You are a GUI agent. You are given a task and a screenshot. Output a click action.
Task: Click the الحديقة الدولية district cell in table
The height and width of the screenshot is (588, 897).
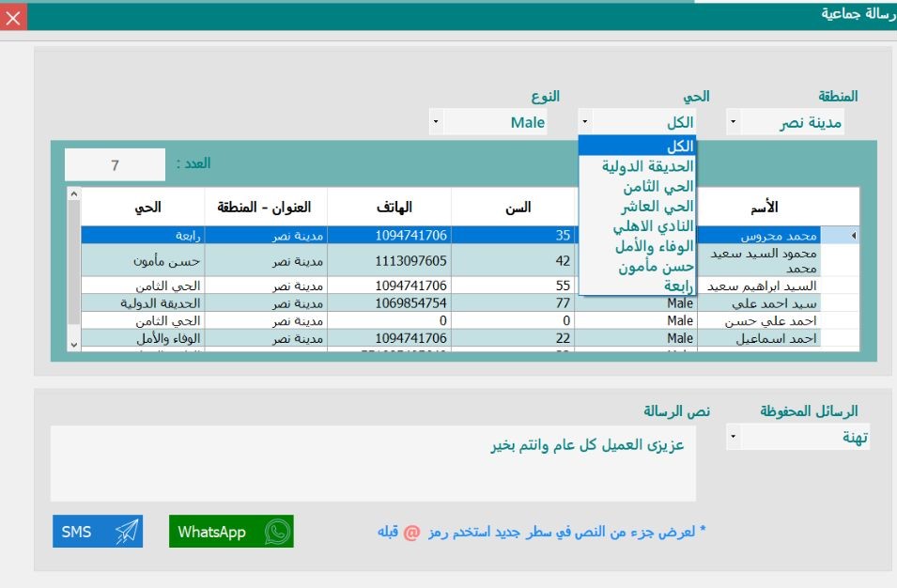(143, 303)
